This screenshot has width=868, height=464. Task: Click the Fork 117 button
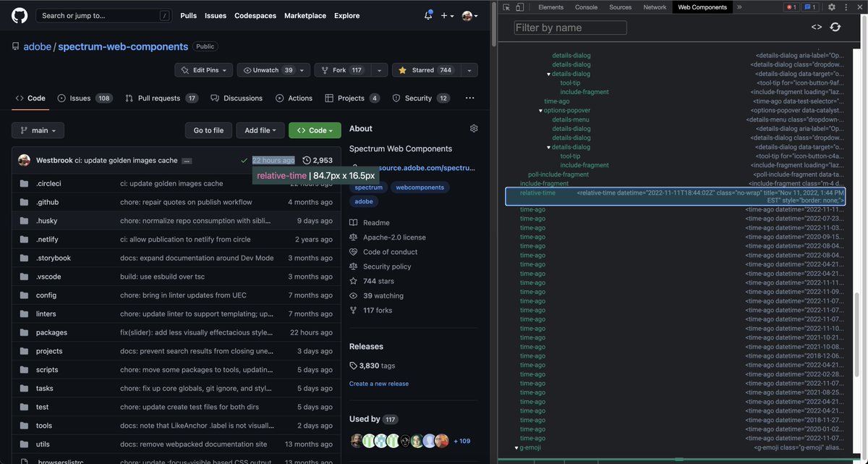point(342,70)
